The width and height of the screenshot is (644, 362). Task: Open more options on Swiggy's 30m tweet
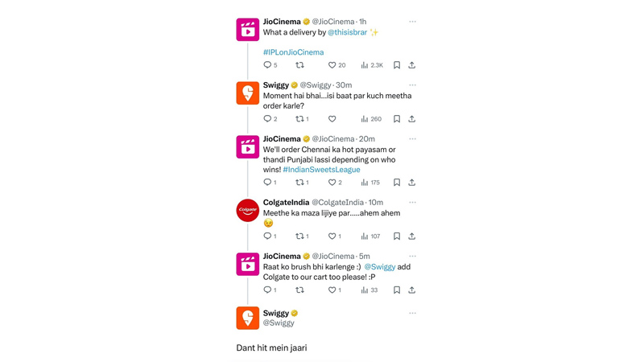click(412, 85)
